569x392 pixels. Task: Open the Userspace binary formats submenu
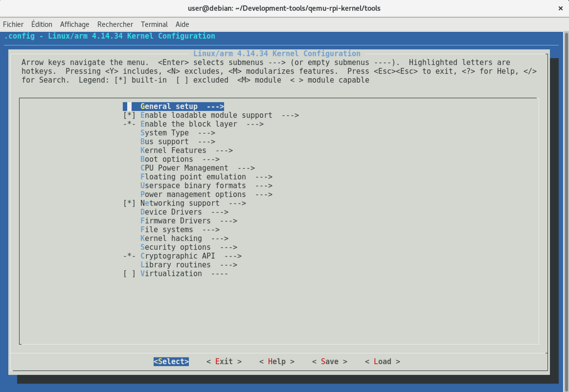(206, 186)
